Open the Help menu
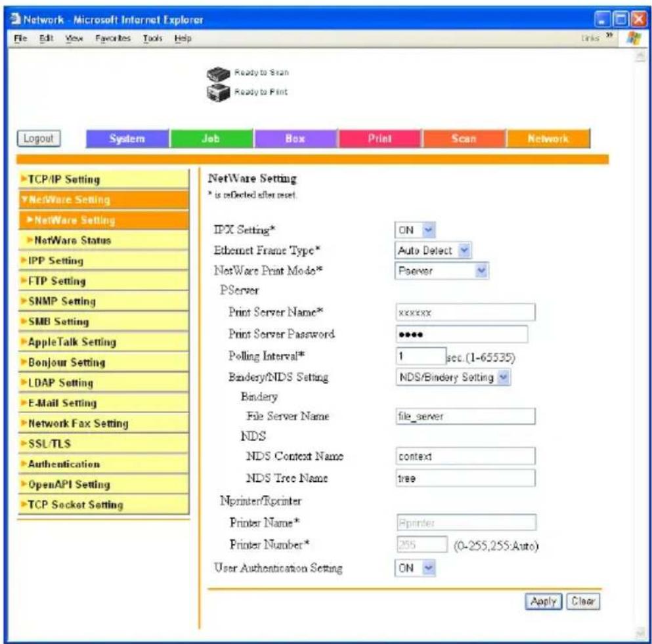Screen dimensions: 652x644 pos(183,38)
